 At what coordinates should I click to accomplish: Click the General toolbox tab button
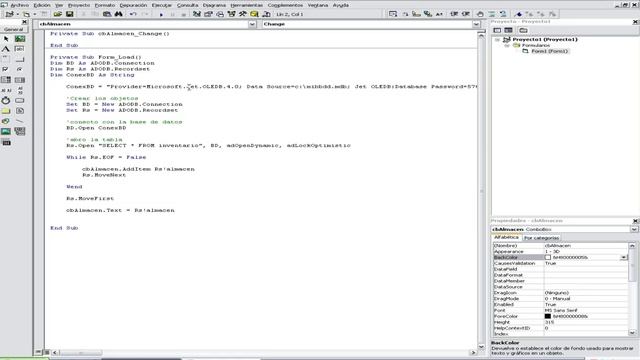pyautogui.click(x=14, y=29)
